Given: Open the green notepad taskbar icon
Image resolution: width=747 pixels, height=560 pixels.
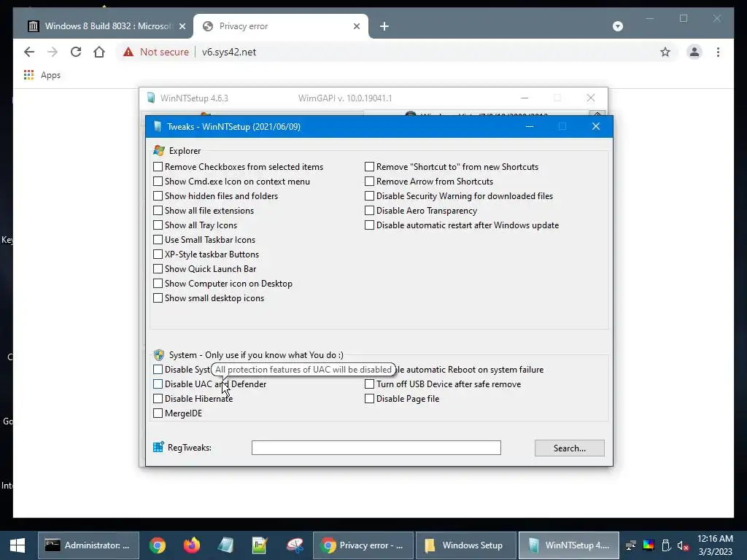Looking at the screenshot, I should tap(260, 545).
